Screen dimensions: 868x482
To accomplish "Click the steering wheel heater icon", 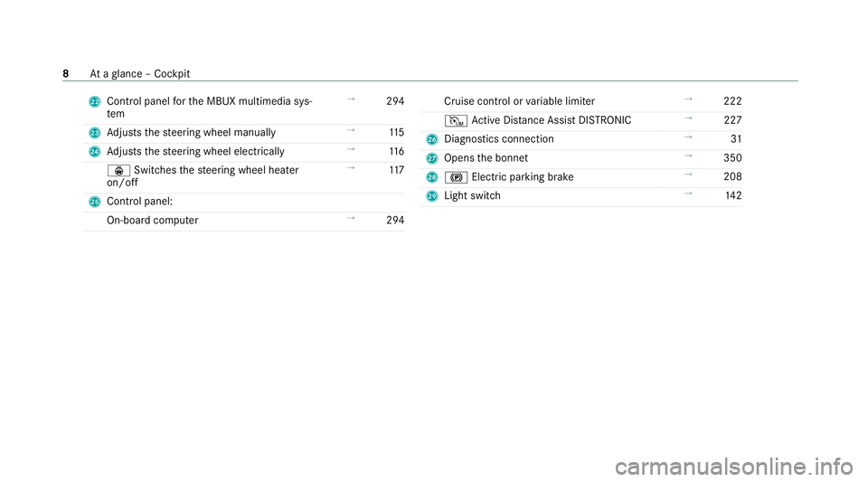I will coord(118,171).
